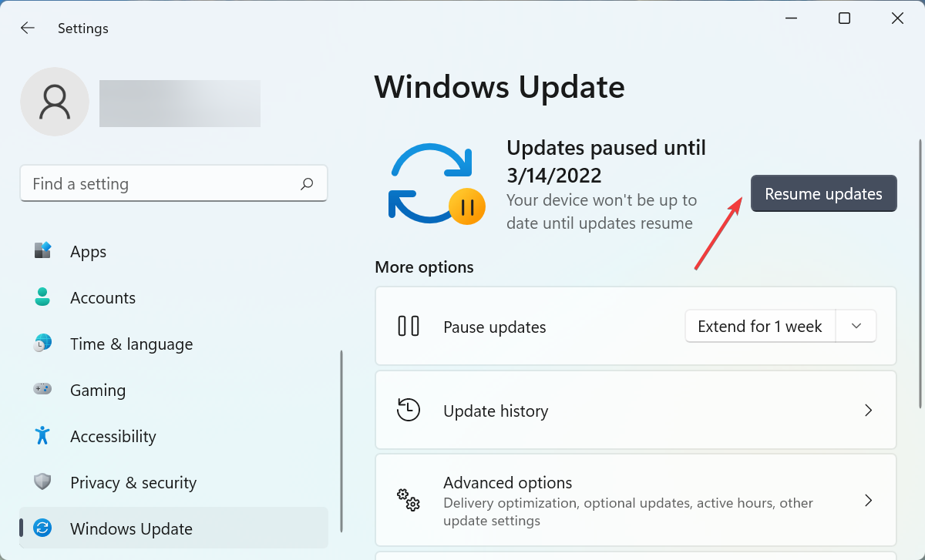Click 'Your device won't be up to date' text
925x560 pixels.
tap(602, 212)
